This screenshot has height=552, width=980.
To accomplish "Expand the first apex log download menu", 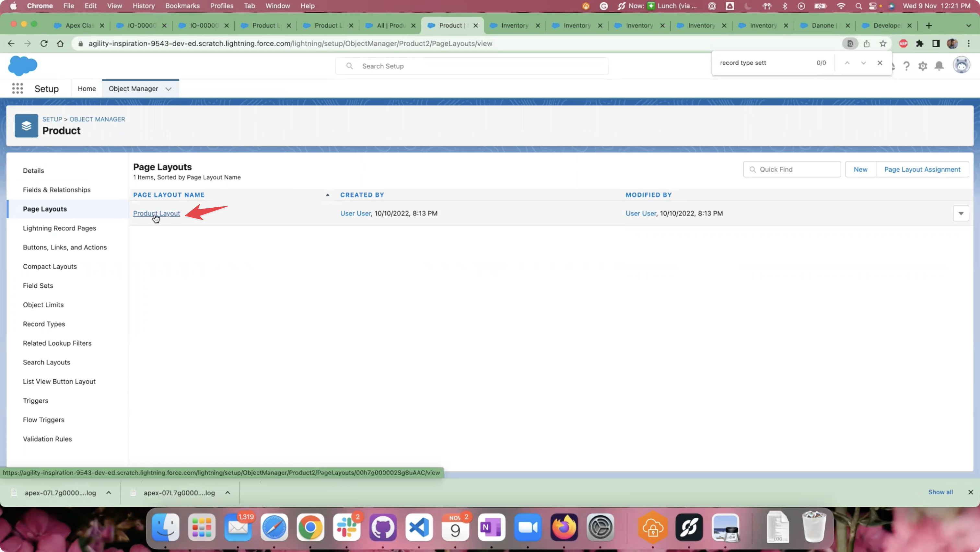I will pyautogui.click(x=109, y=493).
